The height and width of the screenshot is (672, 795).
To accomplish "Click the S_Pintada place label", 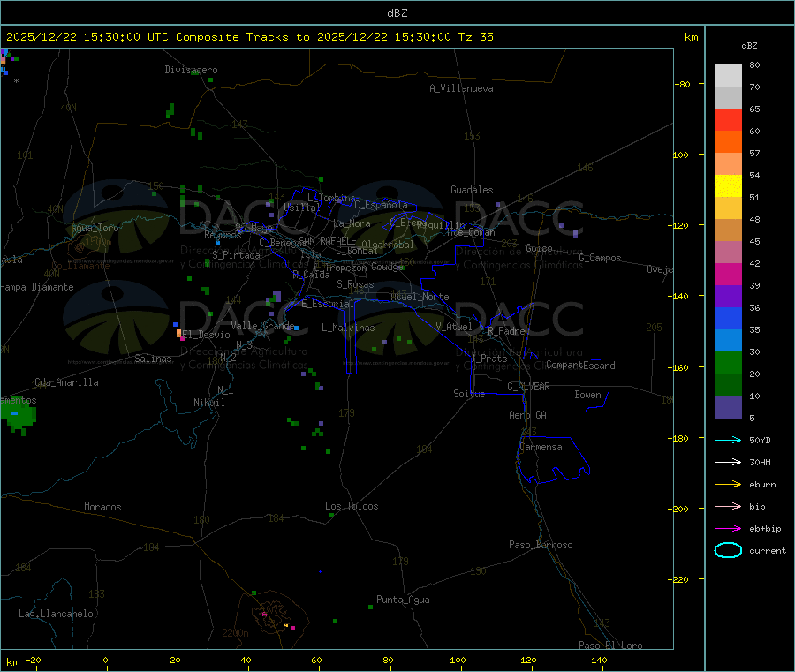I will (236, 255).
